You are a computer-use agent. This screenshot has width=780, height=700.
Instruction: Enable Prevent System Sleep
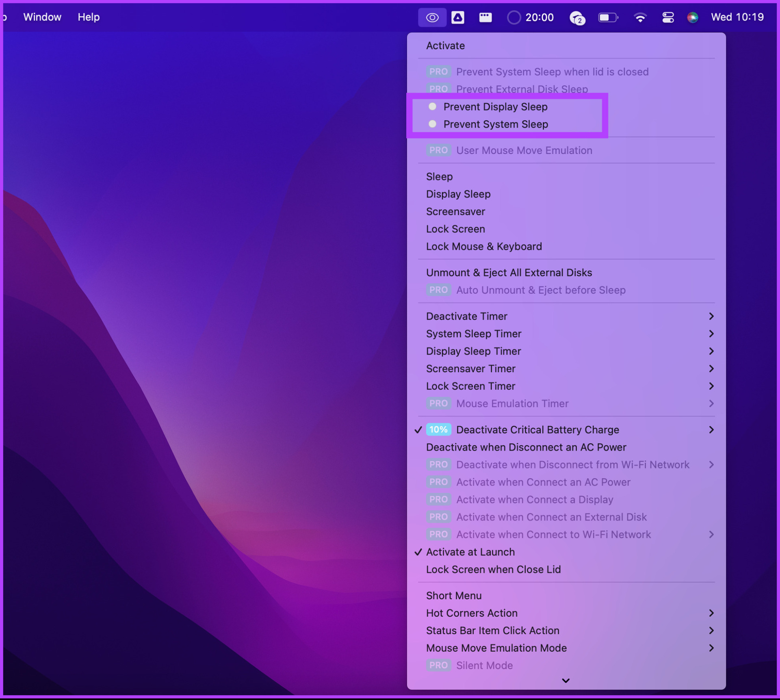496,124
